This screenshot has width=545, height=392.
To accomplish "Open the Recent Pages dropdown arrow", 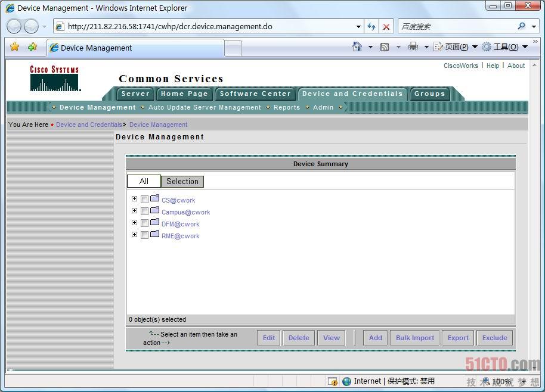I will tap(44, 26).
